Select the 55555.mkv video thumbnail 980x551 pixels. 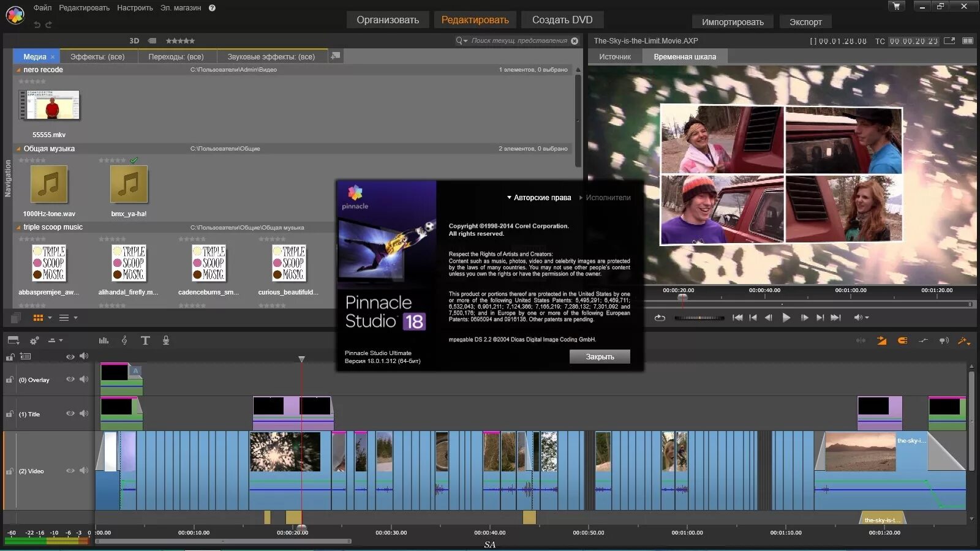coord(49,105)
